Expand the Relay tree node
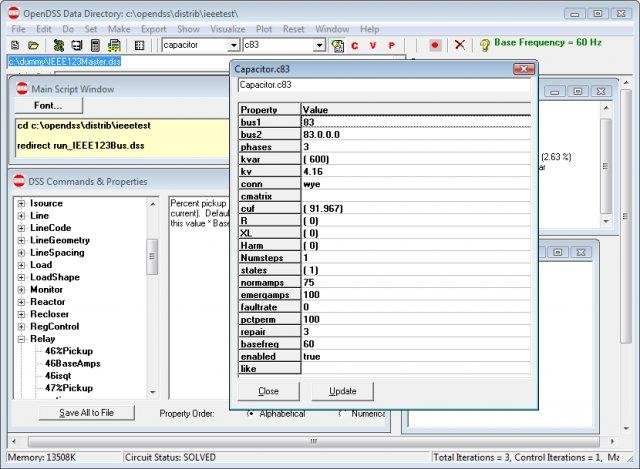The image size is (640, 469). click(22, 339)
